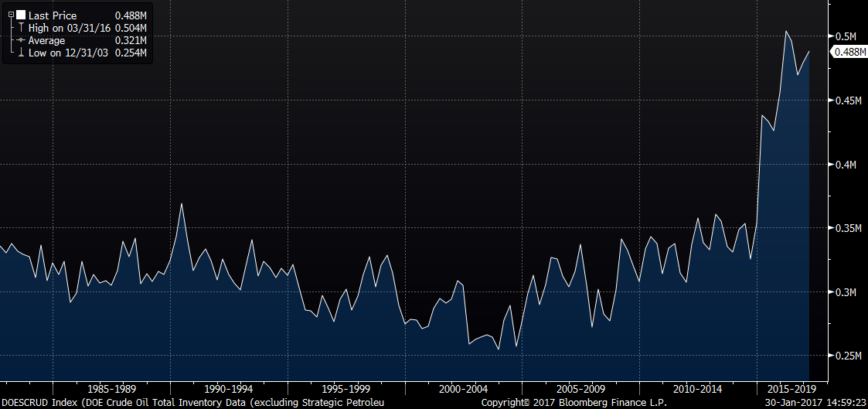
Task: Select 'High on 03/31/16' legend row
Action: [x=70, y=29]
